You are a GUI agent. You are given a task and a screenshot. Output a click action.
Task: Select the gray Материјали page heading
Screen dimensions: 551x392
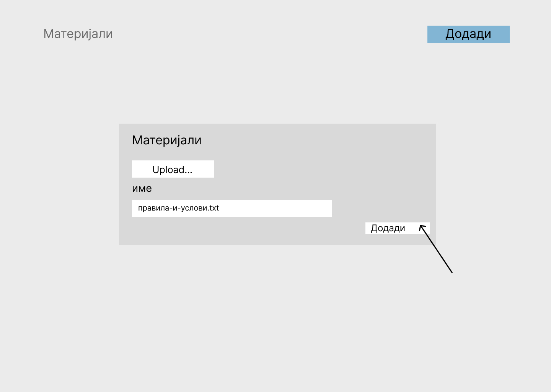point(78,34)
